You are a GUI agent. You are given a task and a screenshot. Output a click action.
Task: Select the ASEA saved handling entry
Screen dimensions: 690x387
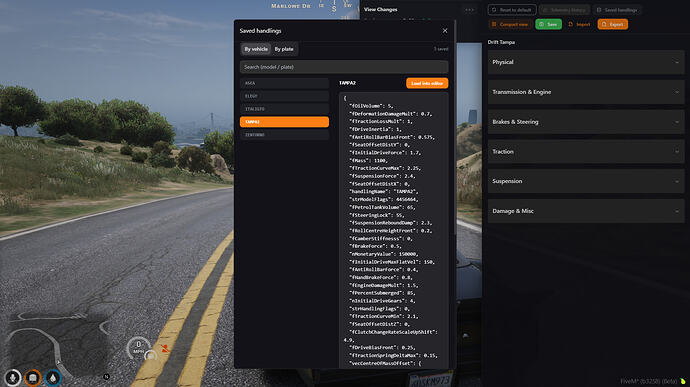pos(284,83)
